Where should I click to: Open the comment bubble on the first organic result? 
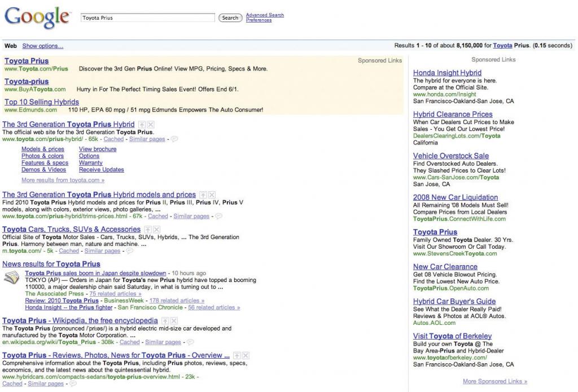point(175,139)
